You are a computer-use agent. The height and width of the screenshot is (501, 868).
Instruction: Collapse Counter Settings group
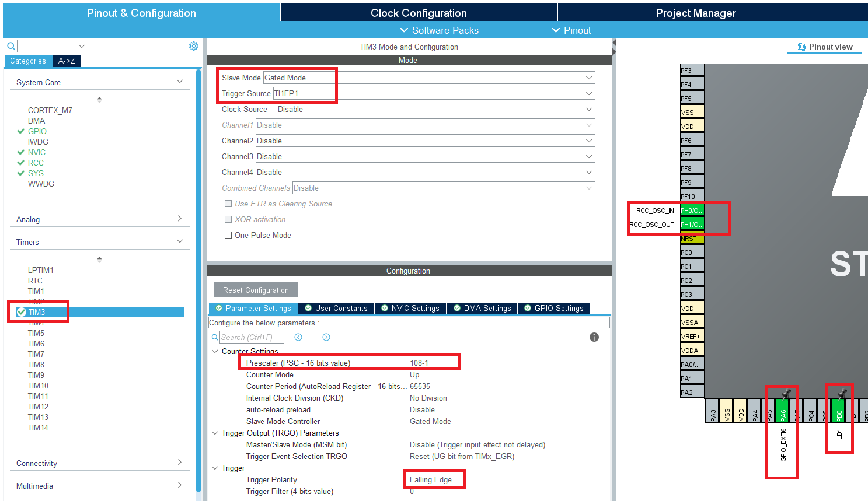coord(215,351)
